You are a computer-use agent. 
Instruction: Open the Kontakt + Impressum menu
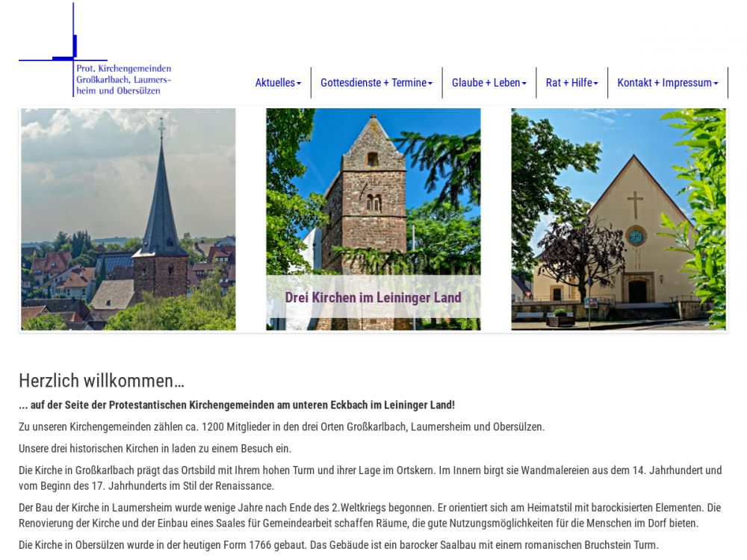(x=664, y=83)
